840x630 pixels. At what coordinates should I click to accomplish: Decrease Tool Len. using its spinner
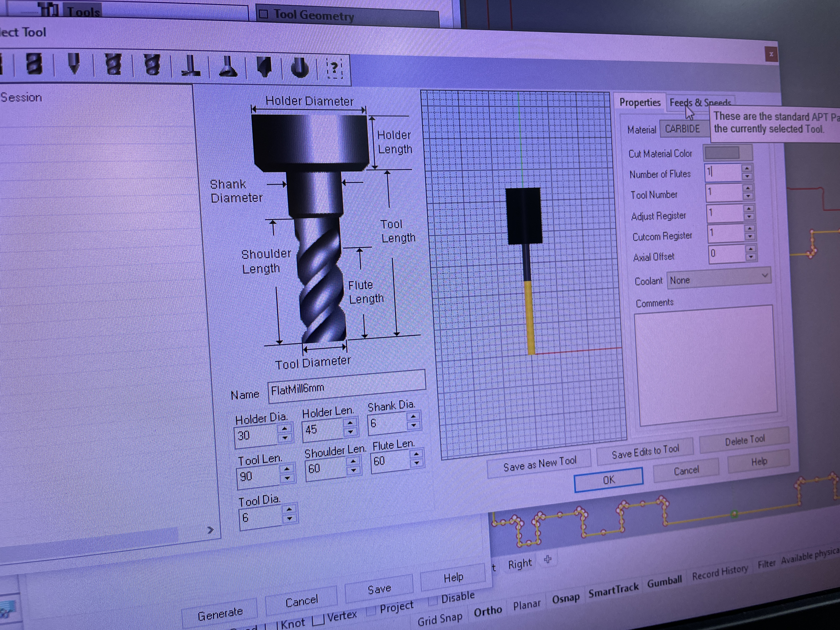point(287,478)
